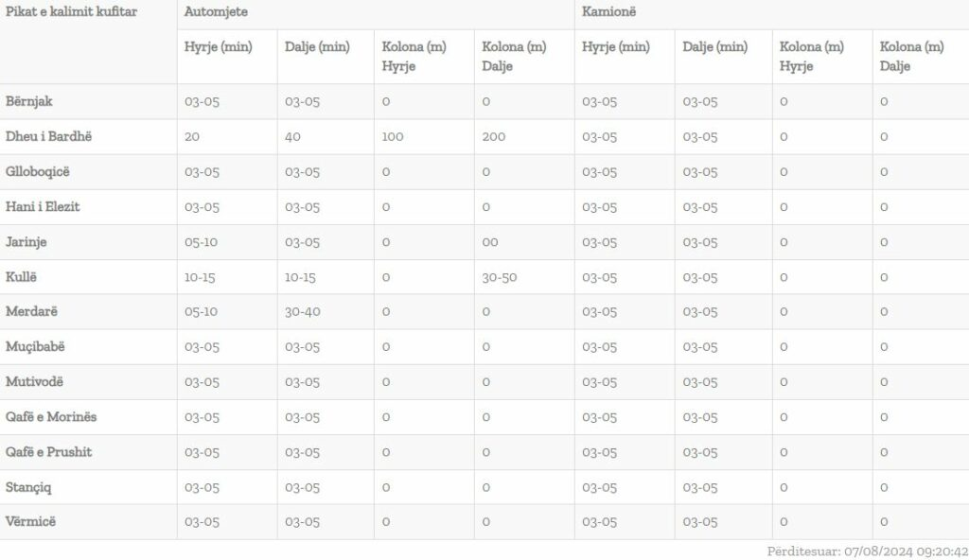Select 'Kolona (m) Hyrje' header under Automjete

(414, 56)
